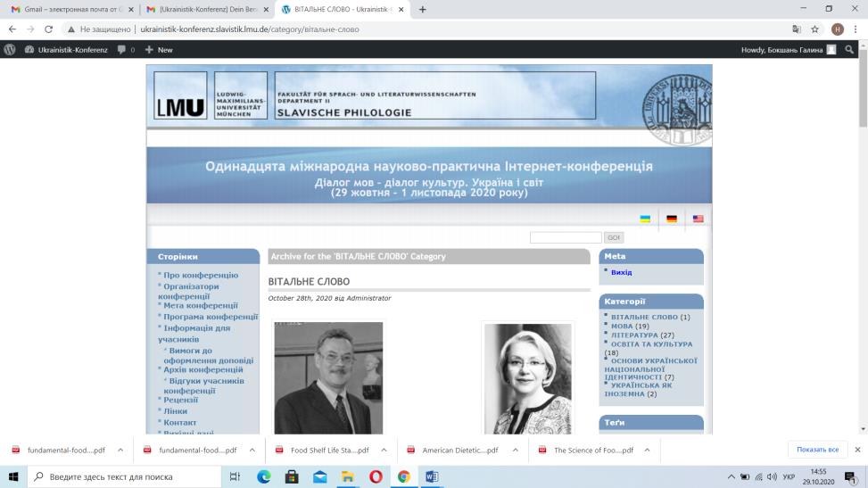Click the Вихід logout link
Viewport: 868px width, 488px height.
click(621, 272)
